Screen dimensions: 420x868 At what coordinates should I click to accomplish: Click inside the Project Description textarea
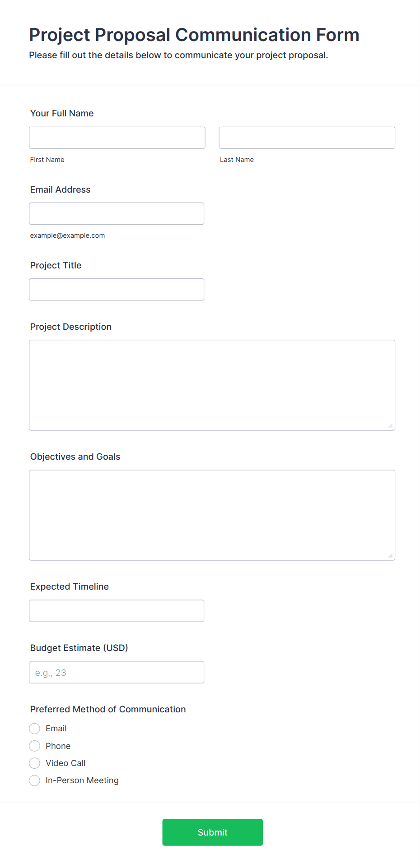click(x=212, y=385)
